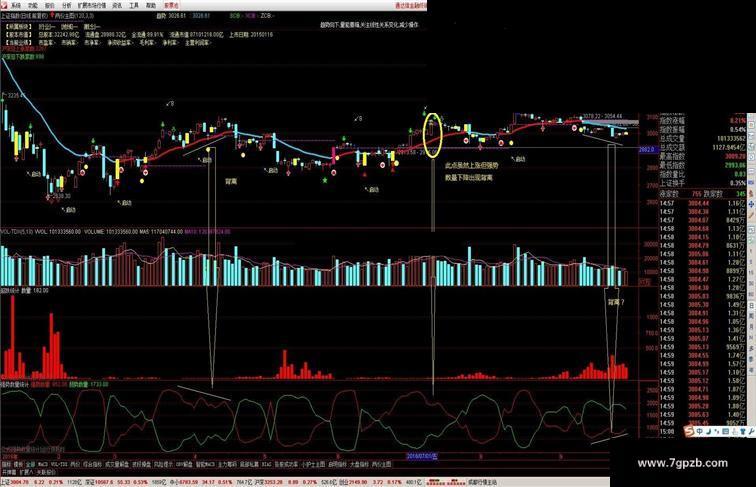Click the 沪深 index in status bar
Screen dimensions: 756x487
(258, 482)
